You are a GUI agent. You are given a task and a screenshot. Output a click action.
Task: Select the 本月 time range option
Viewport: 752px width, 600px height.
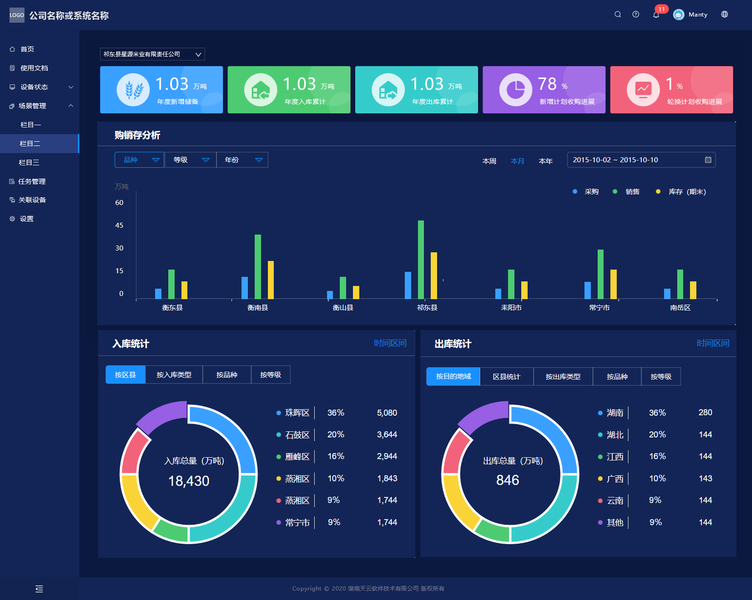tap(517, 161)
